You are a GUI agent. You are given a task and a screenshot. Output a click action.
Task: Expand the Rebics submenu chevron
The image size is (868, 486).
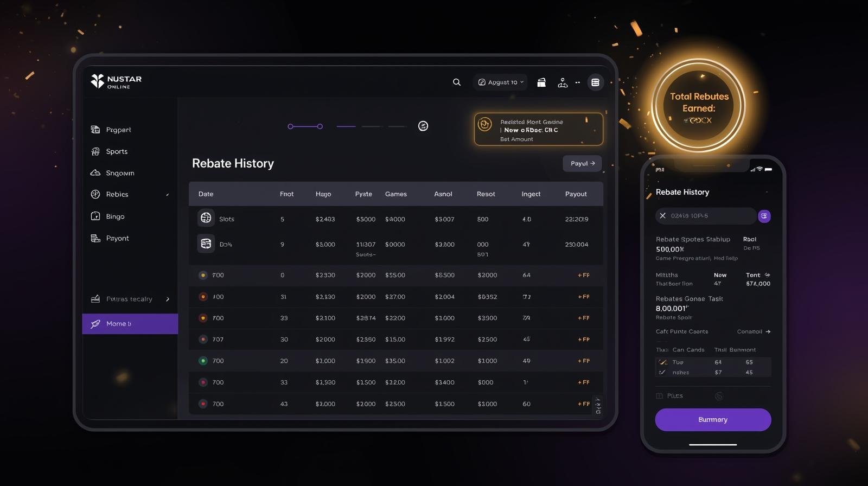[x=167, y=195]
